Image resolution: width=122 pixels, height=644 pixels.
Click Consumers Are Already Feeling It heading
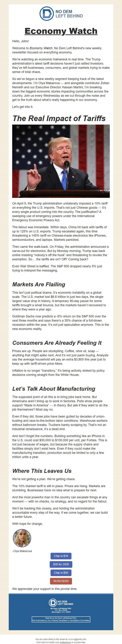coord(57,343)
